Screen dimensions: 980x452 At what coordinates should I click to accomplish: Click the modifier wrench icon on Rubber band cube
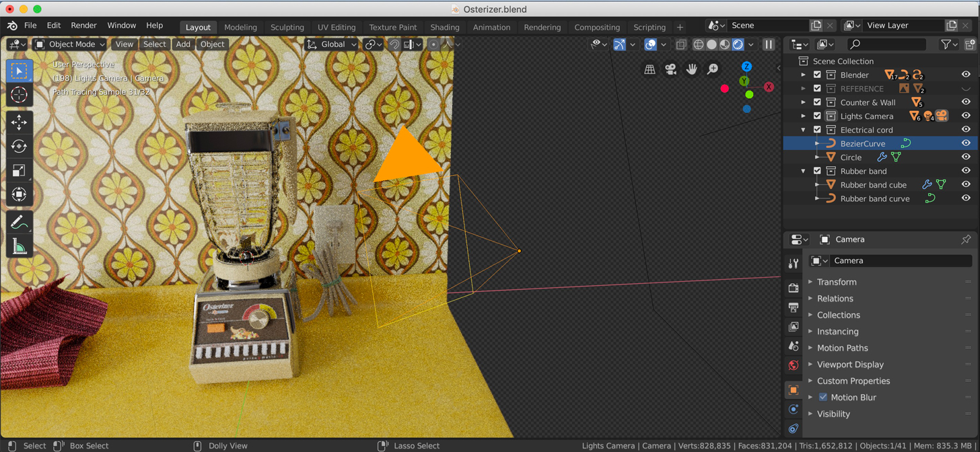[x=927, y=184]
